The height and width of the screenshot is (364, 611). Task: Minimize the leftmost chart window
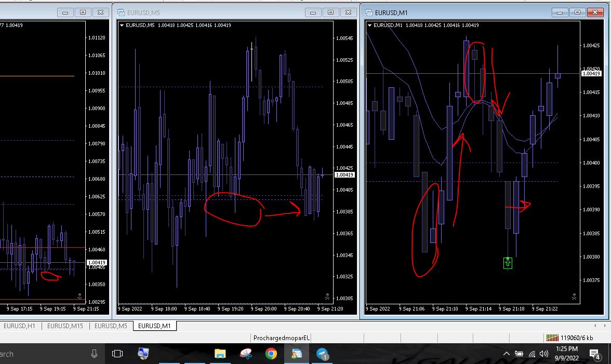pos(65,12)
